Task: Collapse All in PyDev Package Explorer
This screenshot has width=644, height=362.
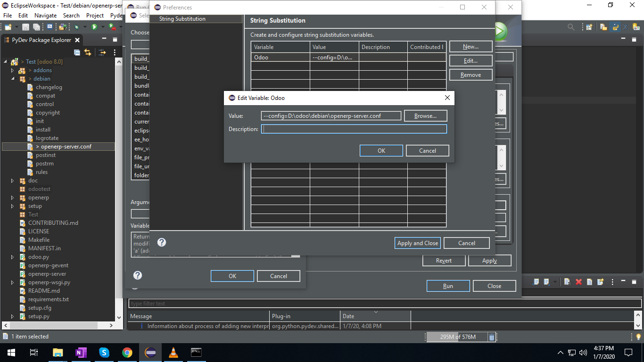Action: (x=77, y=52)
